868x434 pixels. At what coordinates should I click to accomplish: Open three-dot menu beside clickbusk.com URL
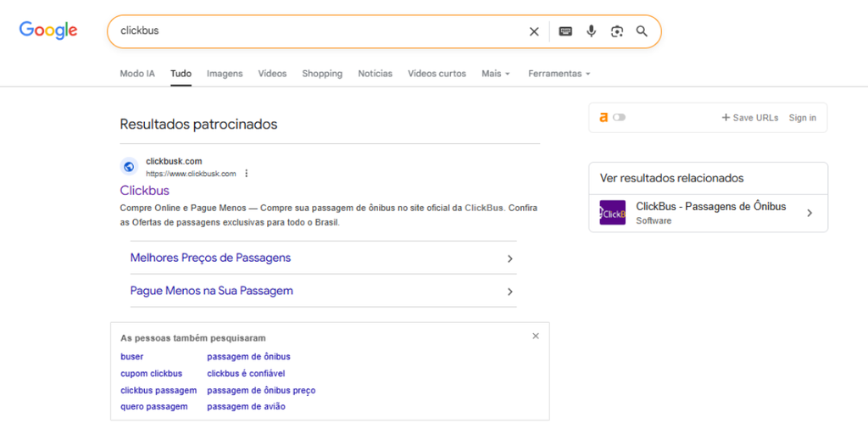pos(247,174)
